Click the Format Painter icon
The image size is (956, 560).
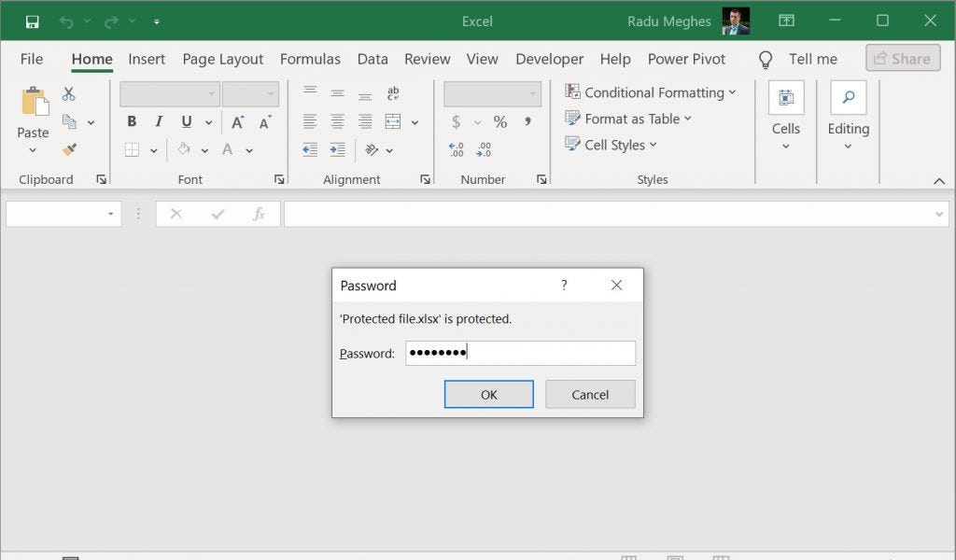tap(68, 149)
